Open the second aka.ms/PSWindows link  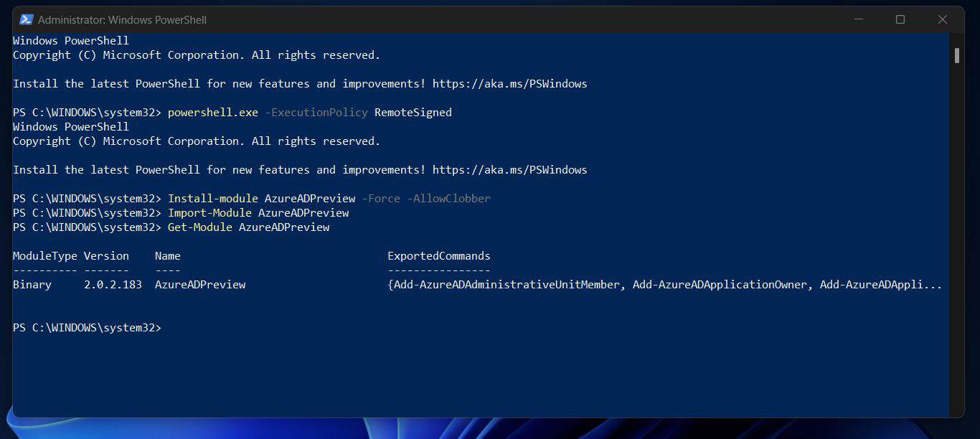click(509, 169)
